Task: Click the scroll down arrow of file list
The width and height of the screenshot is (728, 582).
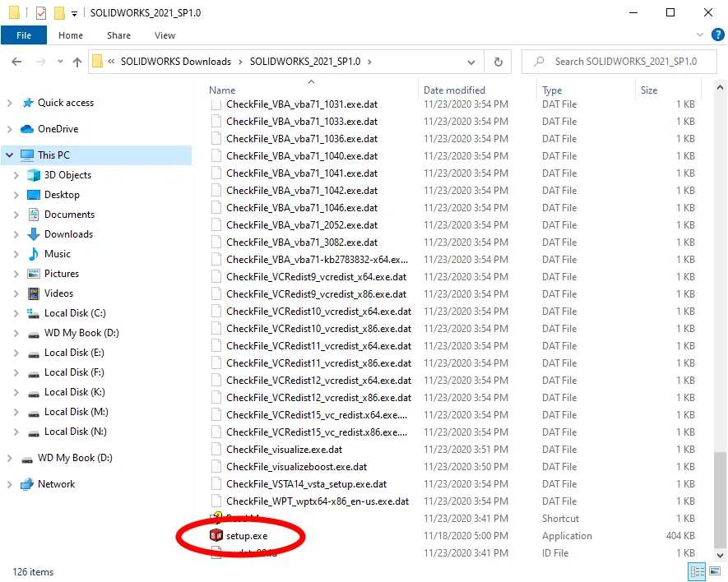Action: click(x=720, y=555)
